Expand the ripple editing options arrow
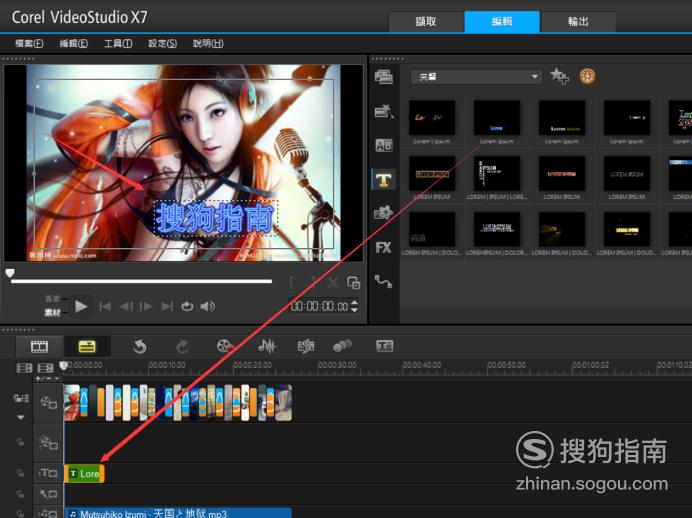This screenshot has width=692, height=518. pyautogui.click(x=20, y=417)
